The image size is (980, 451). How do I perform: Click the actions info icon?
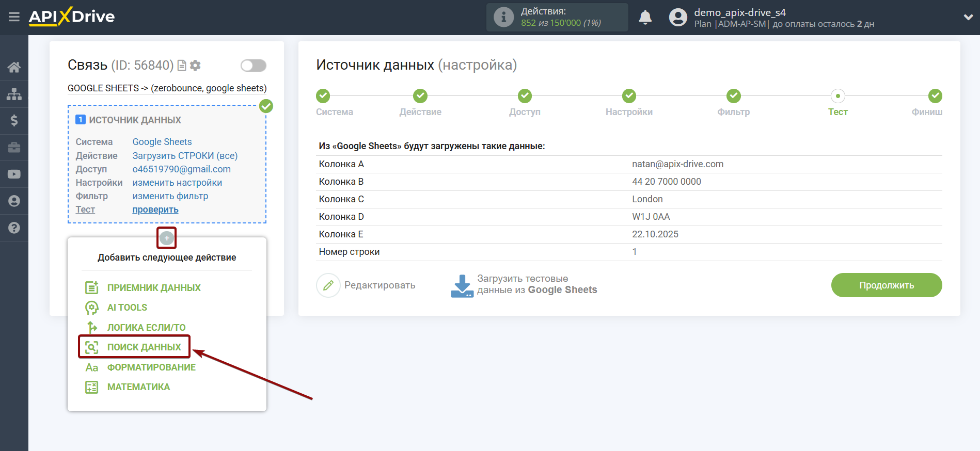tap(503, 17)
